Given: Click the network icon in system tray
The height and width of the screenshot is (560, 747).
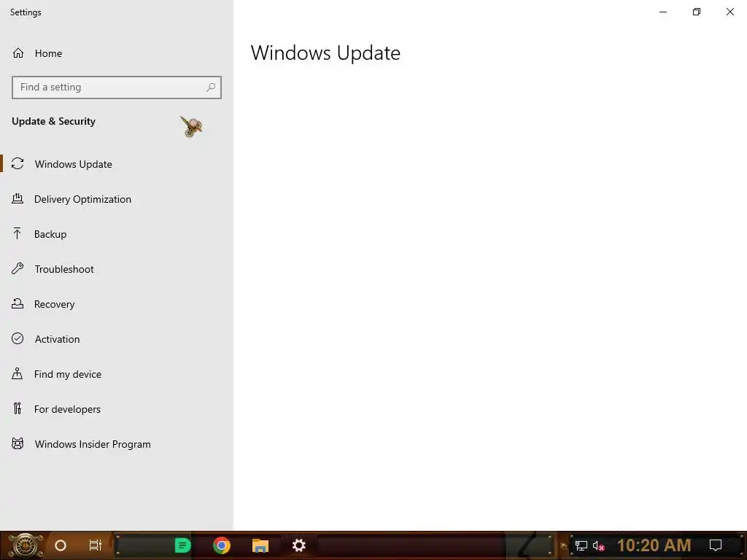Looking at the screenshot, I should 581,545.
